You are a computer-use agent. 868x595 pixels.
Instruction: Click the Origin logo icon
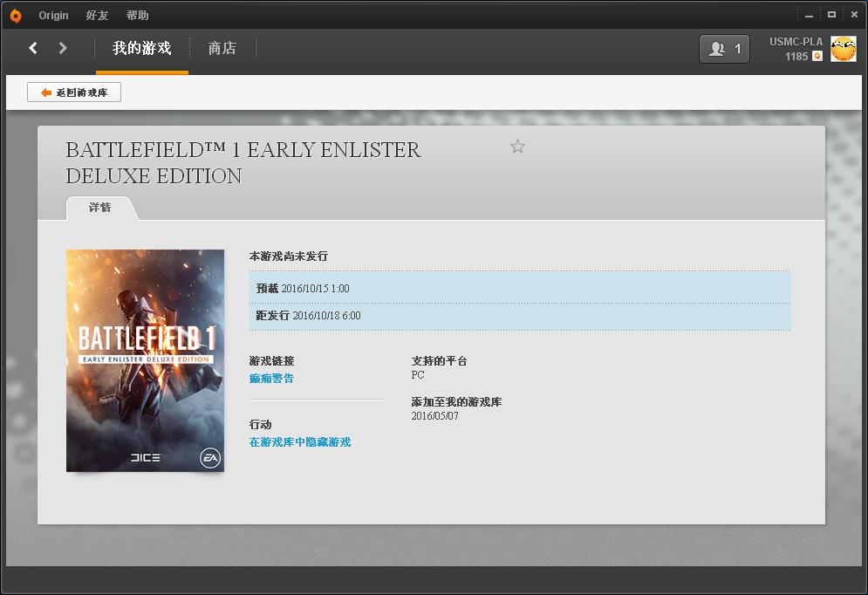point(16,16)
